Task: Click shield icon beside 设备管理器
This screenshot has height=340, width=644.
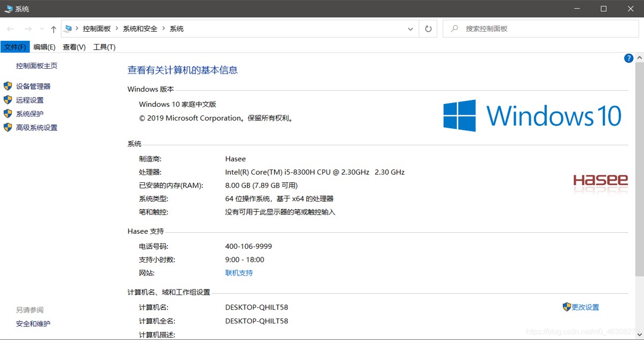Action: coord(8,86)
